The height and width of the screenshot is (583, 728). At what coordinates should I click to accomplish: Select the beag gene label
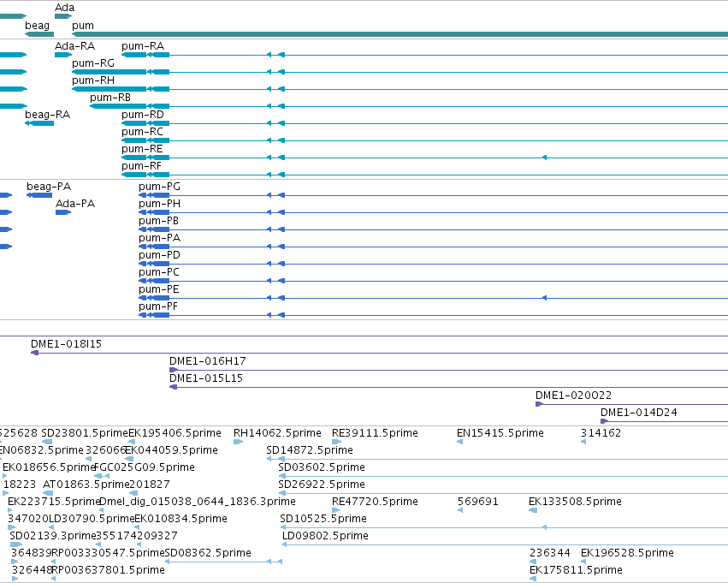coord(37,25)
